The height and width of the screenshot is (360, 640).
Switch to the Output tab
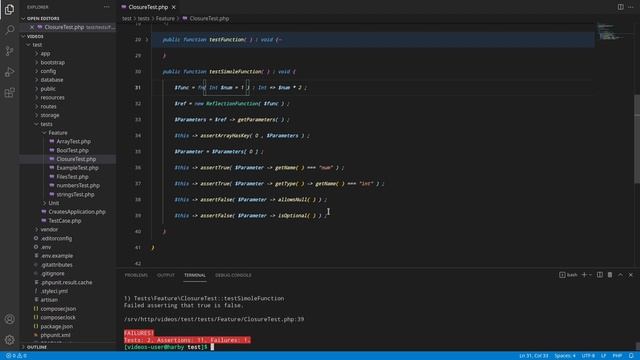tap(166, 276)
